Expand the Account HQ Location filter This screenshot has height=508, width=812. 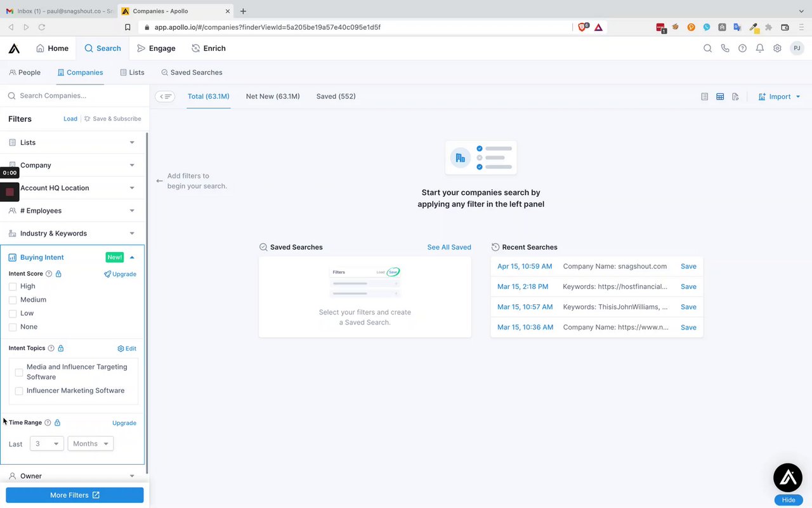(73, 188)
